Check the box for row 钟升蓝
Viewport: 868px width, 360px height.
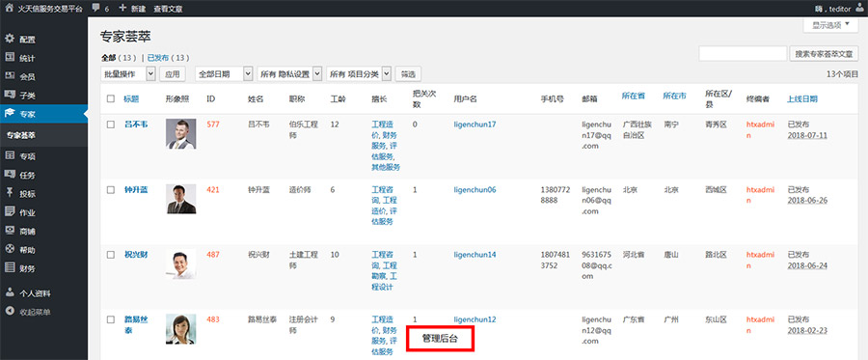(111, 190)
